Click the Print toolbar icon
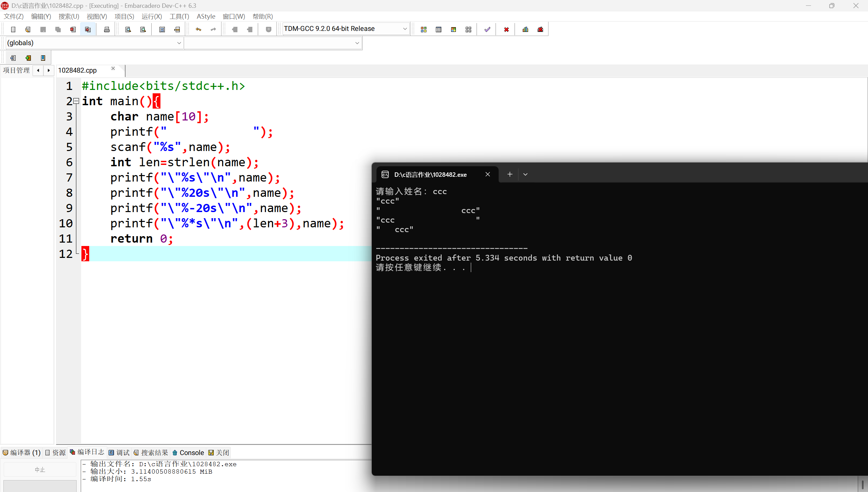 tap(107, 30)
